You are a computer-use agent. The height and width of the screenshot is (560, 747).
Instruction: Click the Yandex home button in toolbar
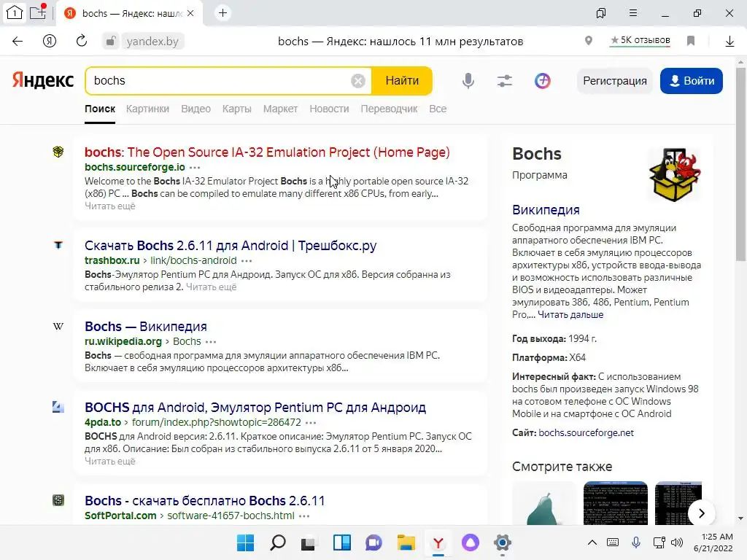[50, 42]
